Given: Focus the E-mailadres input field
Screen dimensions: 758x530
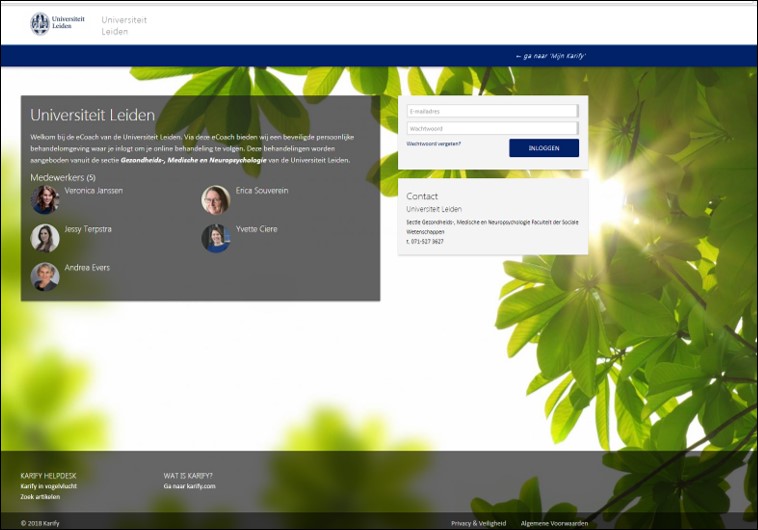Looking at the screenshot, I should [x=492, y=111].
